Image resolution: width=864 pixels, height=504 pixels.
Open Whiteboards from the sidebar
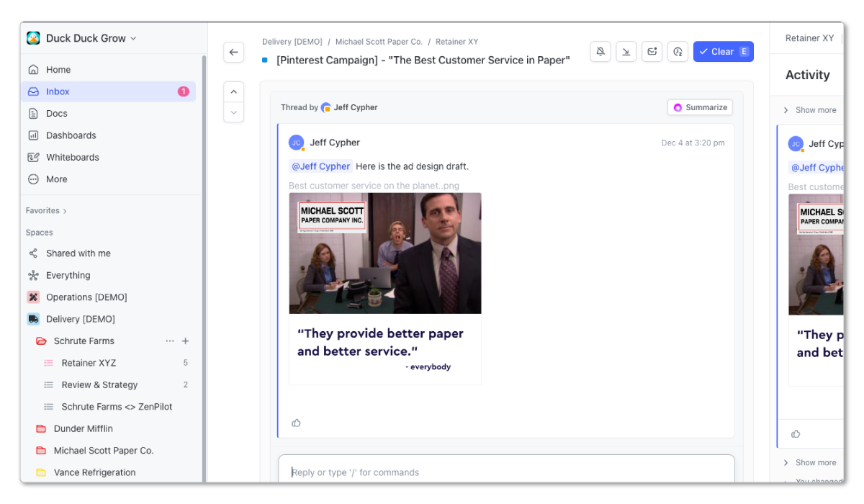tap(108, 157)
